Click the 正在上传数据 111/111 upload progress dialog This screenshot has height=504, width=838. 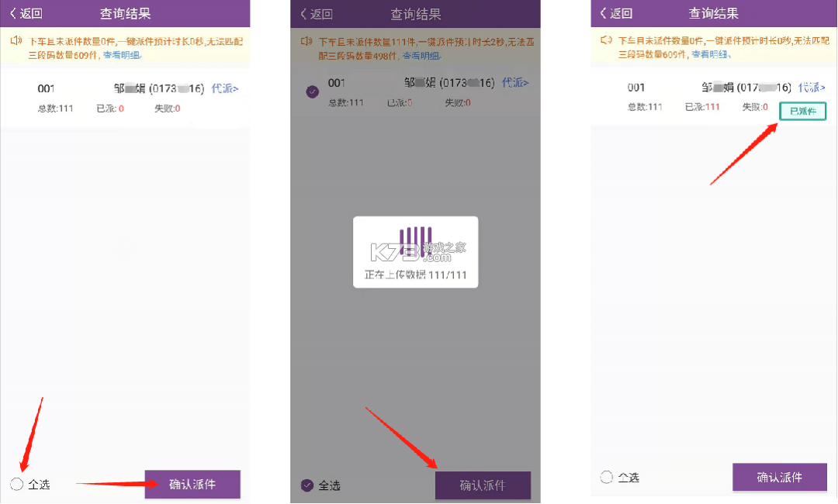pyautogui.click(x=416, y=251)
